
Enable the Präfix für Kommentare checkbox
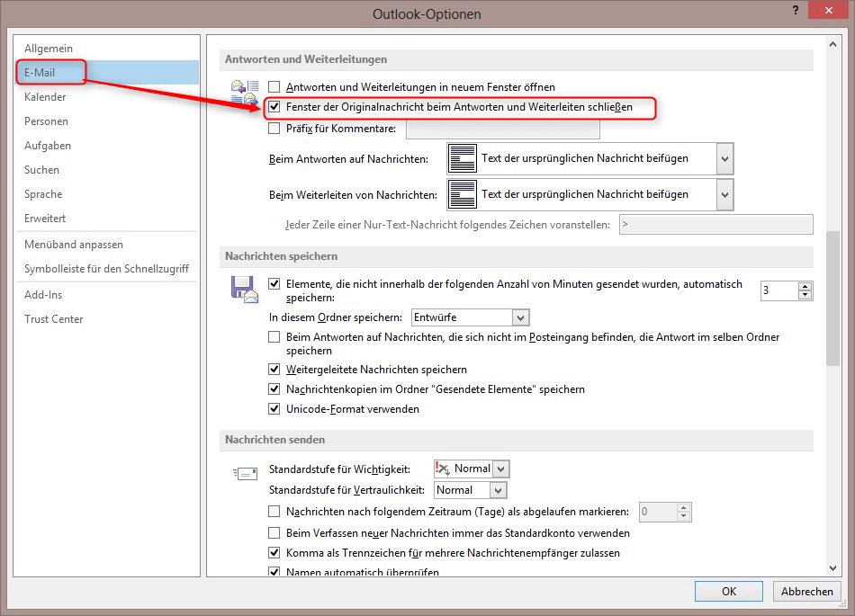[274, 129]
